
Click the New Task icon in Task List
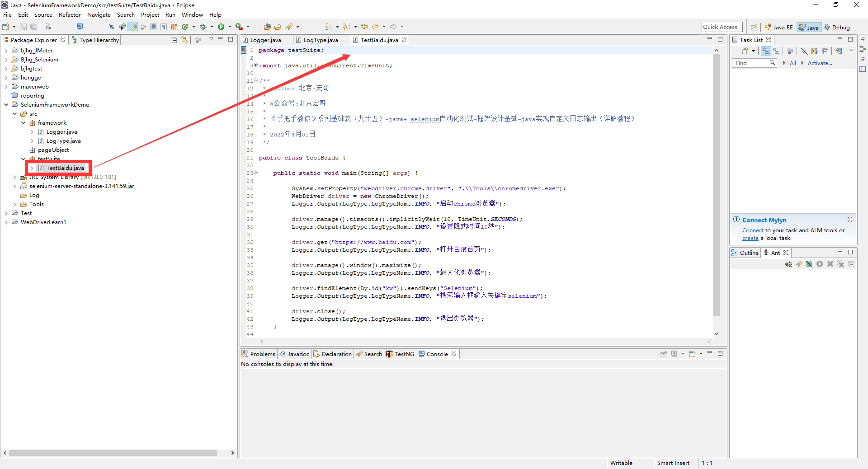pos(745,51)
